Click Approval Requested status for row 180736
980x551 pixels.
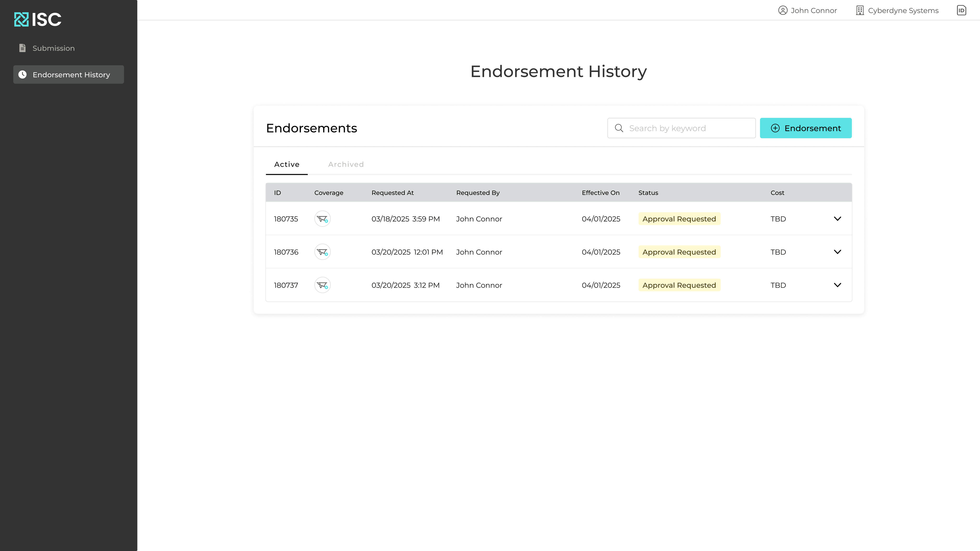click(x=679, y=252)
